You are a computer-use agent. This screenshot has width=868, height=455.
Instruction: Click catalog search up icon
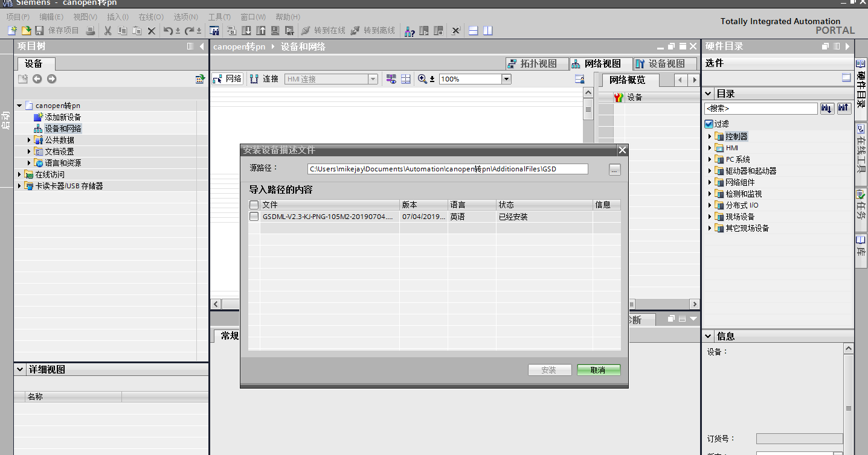pos(844,108)
